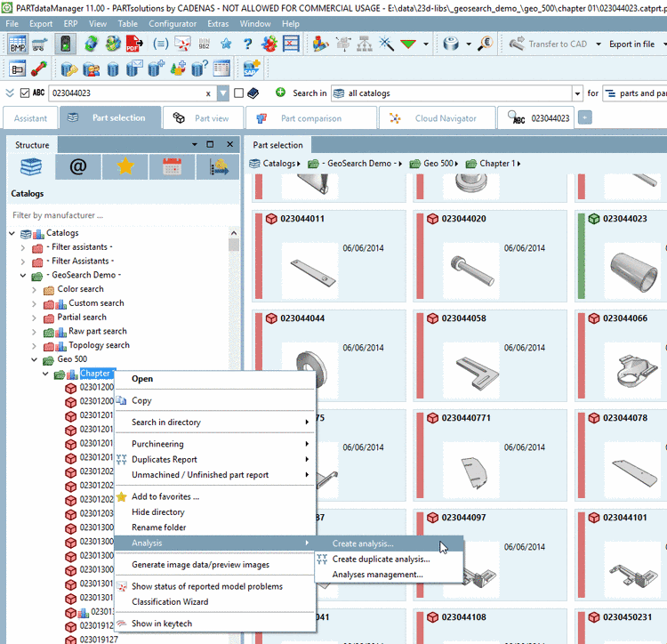Click the database with key icon

68,68
